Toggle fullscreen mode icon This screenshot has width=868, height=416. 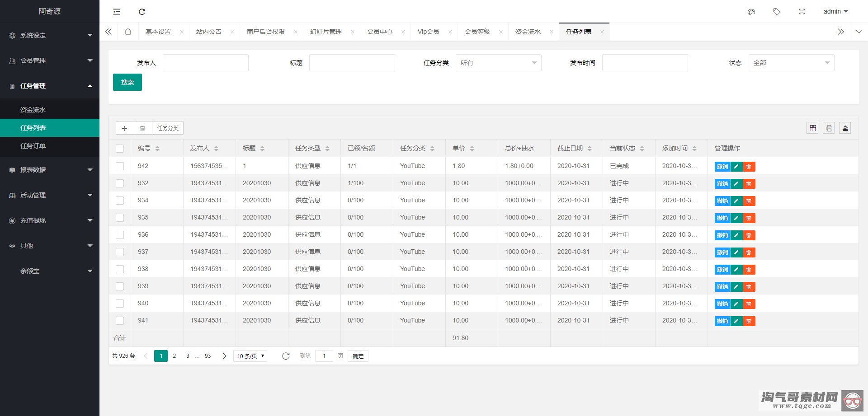[802, 12]
